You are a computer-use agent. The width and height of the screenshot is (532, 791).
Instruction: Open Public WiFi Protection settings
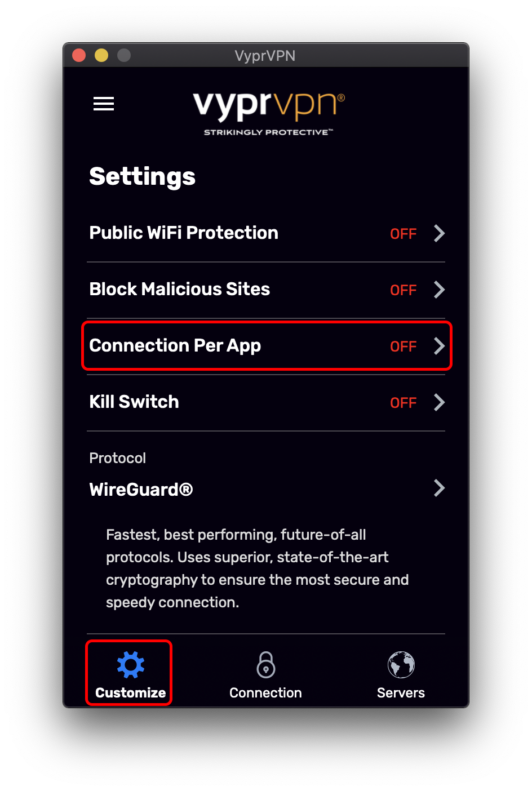265,233
